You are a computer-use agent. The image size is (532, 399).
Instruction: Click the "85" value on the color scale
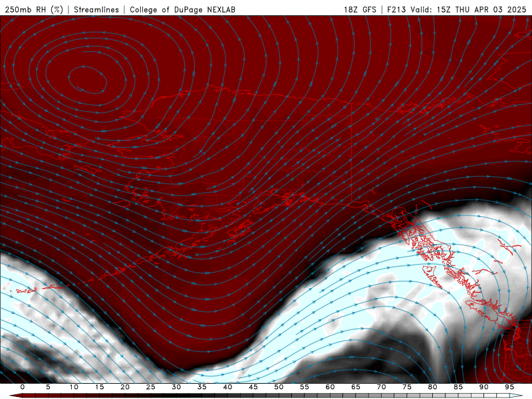pos(458,387)
